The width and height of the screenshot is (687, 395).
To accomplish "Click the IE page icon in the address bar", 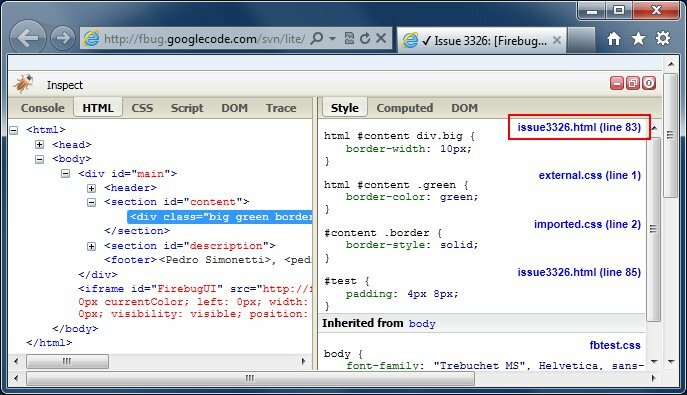I will (91, 39).
